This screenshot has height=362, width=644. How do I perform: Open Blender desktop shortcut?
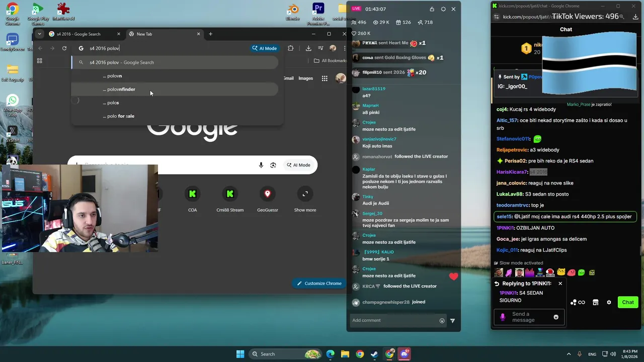point(293,12)
